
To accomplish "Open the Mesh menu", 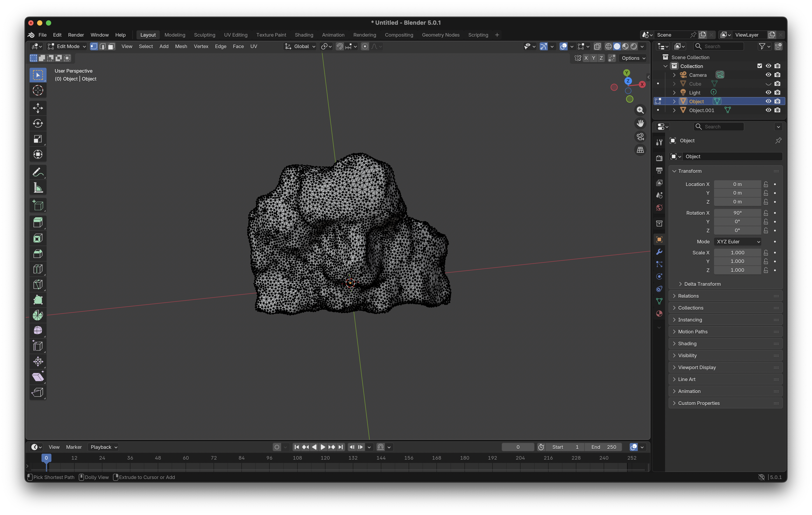I will (x=181, y=46).
